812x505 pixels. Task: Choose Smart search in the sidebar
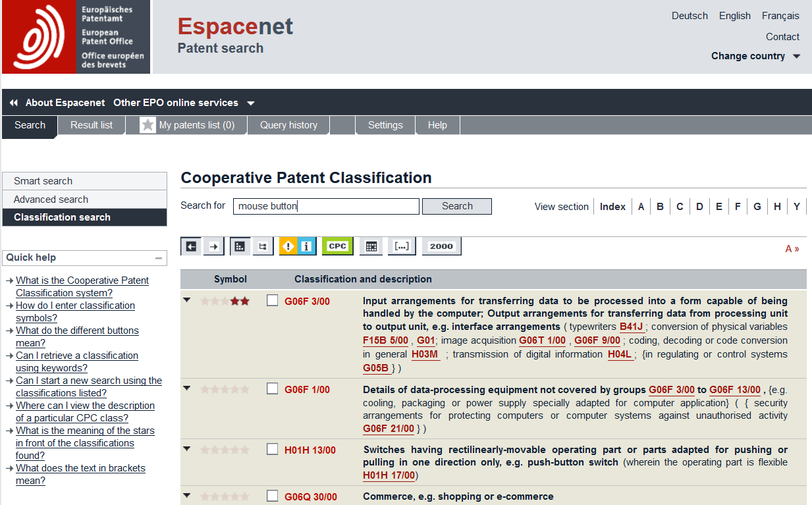coord(84,181)
